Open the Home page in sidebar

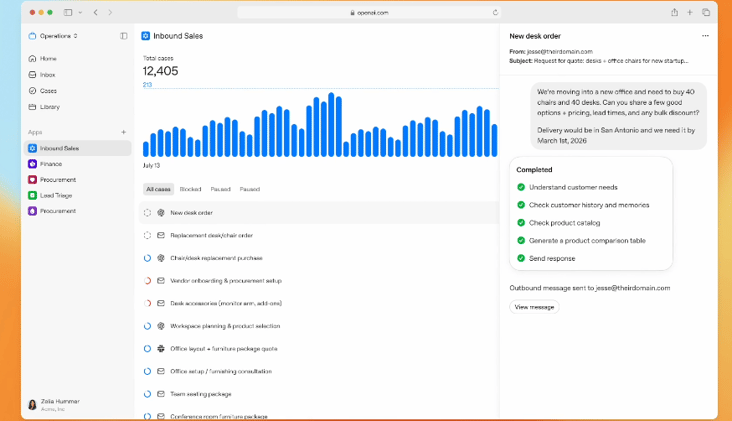tap(47, 59)
